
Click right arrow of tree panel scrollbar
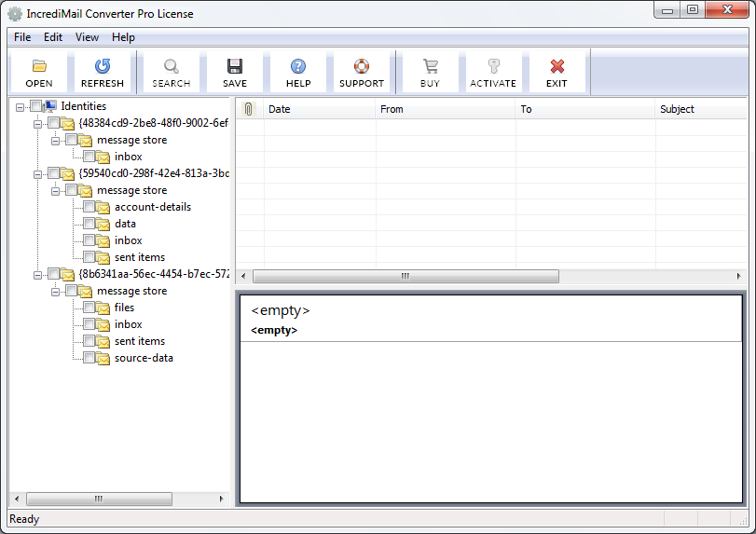[221, 499]
